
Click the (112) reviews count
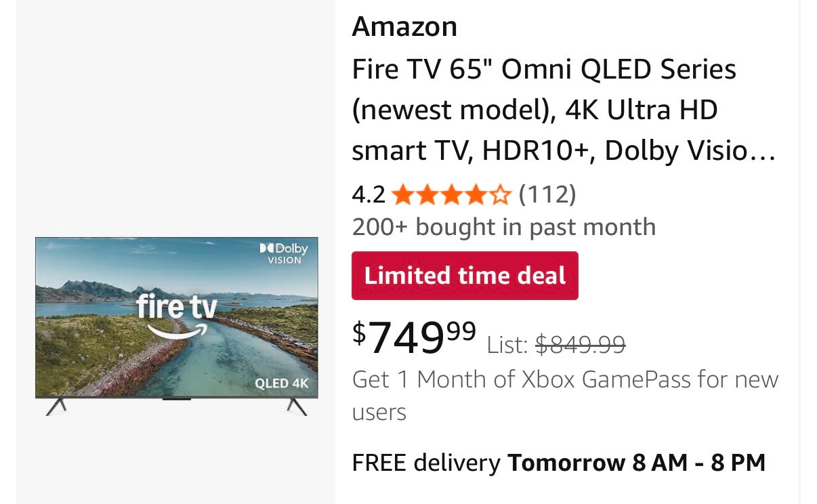(547, 194)
